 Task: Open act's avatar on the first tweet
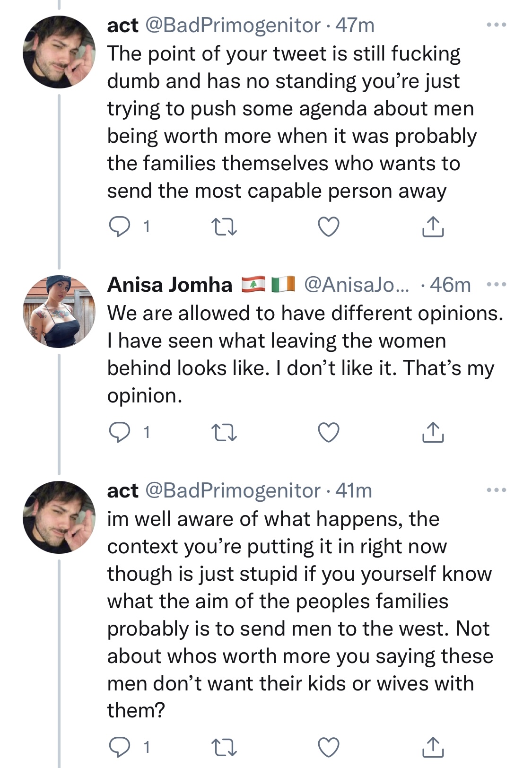click(59, 52)
